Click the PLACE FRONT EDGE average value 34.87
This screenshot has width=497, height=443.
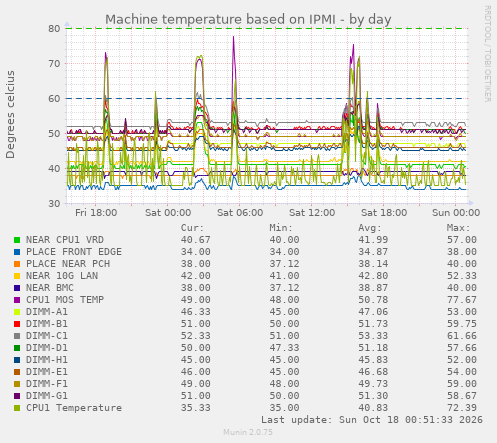coord(373,252)
